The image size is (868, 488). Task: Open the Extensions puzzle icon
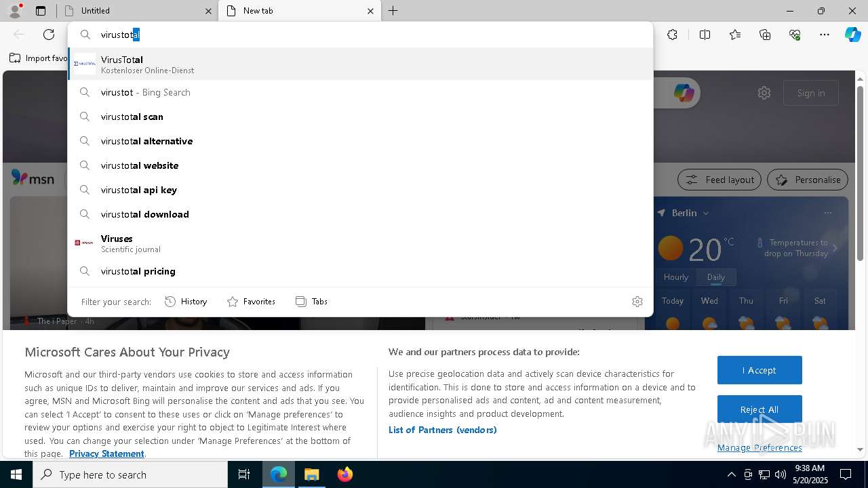coord(672,35)
